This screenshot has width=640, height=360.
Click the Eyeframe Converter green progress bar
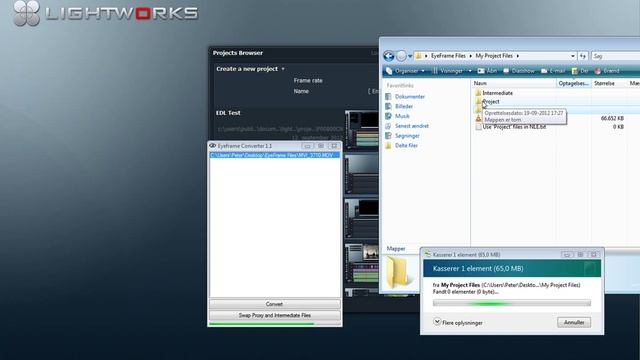pos(274,324)
